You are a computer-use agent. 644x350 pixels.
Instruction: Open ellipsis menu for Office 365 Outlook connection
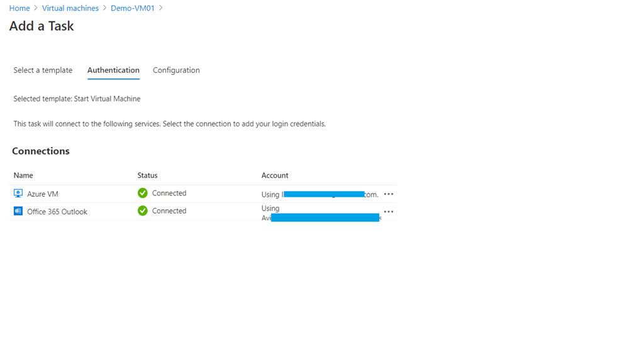389,212
